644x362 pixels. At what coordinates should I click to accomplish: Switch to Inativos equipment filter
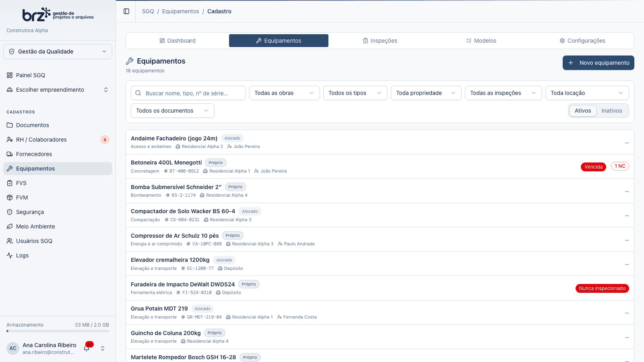(x=612, y=111)
